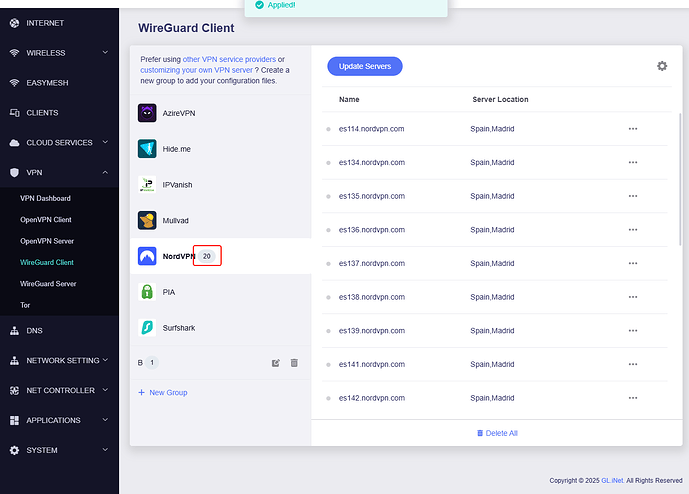Select the PIA padlock icon

[147, 292]
